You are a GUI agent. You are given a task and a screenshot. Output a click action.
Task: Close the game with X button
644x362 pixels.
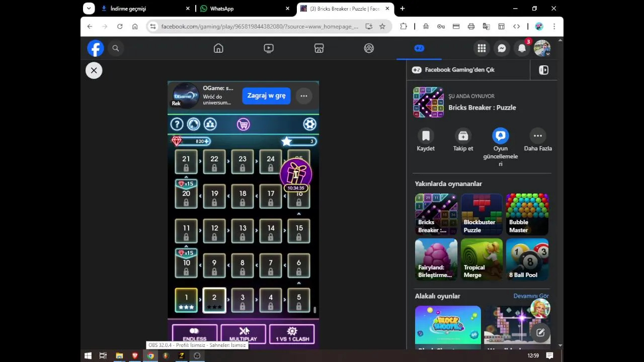pos(94,70)
